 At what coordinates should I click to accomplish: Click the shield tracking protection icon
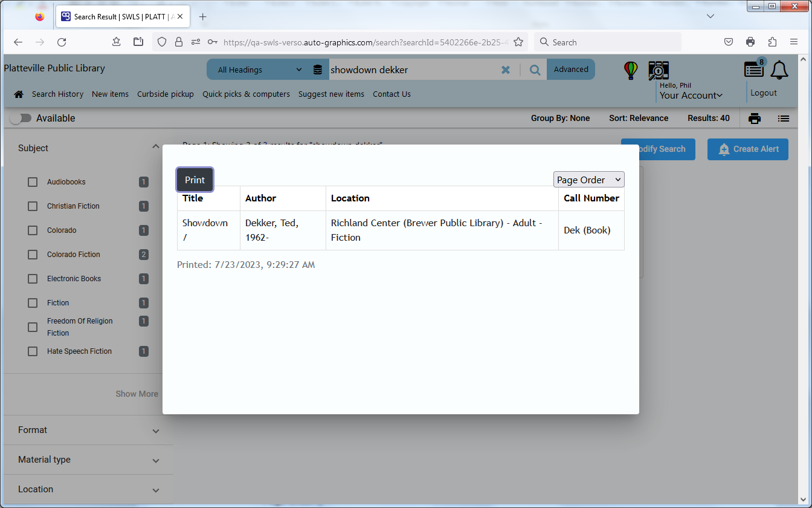pyautogui.click(x=161, y=42)
